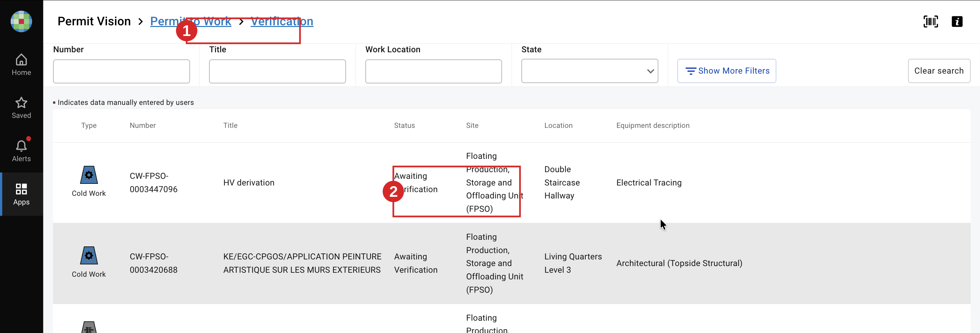Click the Number column header
This screenshot has height=333, width=980.
click(143, 126)
